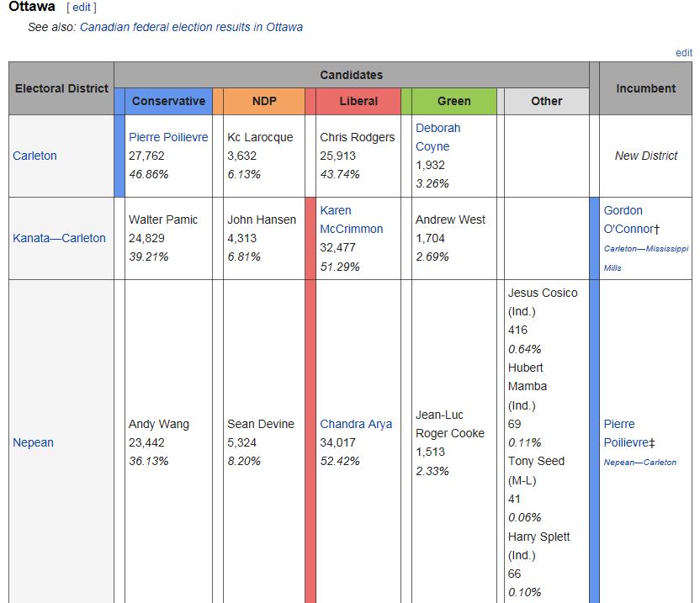
Task: Click the blue Conservative column header
Action: (x=168, y=101)
